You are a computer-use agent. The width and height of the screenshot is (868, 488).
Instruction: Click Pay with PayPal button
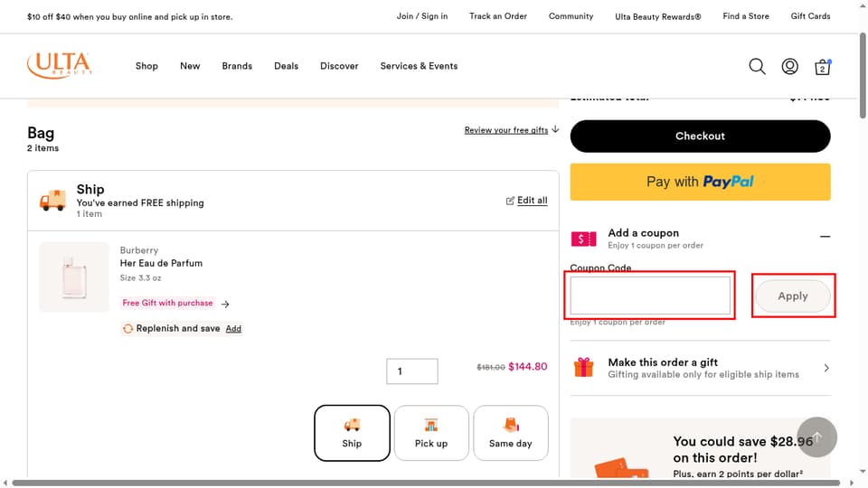pos(700,182)
